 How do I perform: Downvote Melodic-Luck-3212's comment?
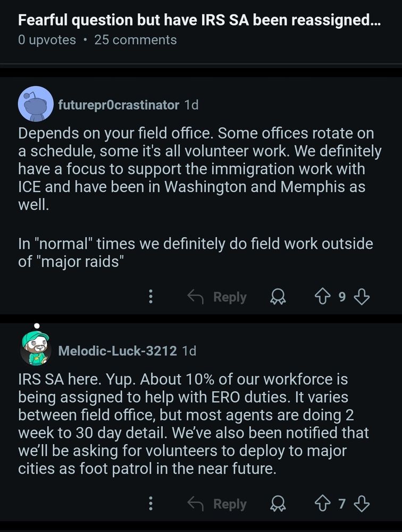[362, 503]
